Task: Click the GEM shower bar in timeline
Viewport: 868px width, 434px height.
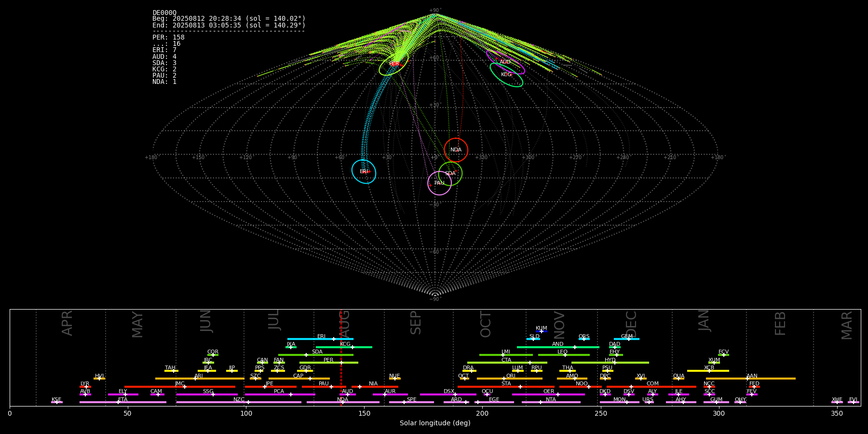Action: [626, 339]
